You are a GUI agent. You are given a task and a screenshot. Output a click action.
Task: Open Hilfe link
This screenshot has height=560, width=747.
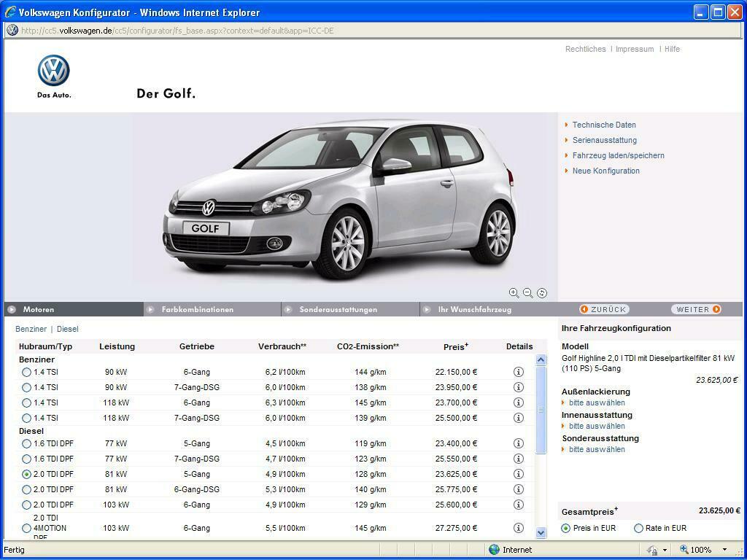click(672, 49)
